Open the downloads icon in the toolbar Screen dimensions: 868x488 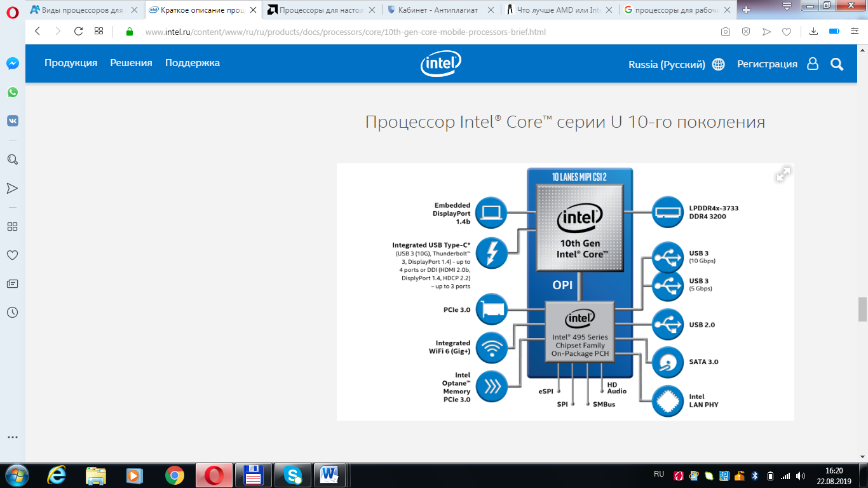click(814, 32)
